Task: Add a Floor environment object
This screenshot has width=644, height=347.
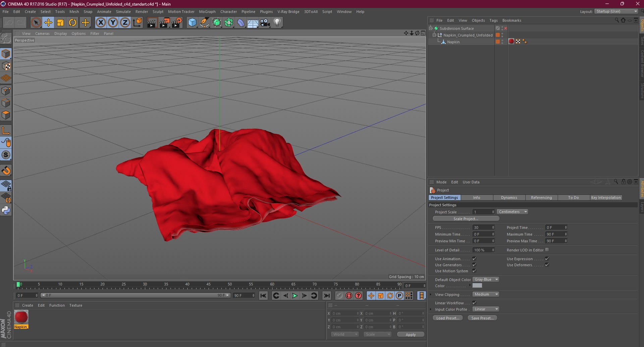Action: tap(253, 22)
